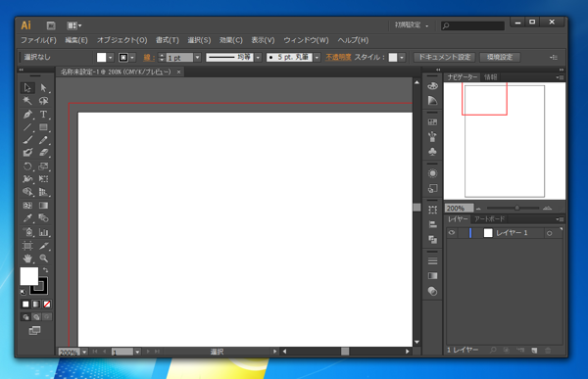Screen dimensions: 588x379
Task: Switch to アートボード tab
Action: (x=490, y=219)
